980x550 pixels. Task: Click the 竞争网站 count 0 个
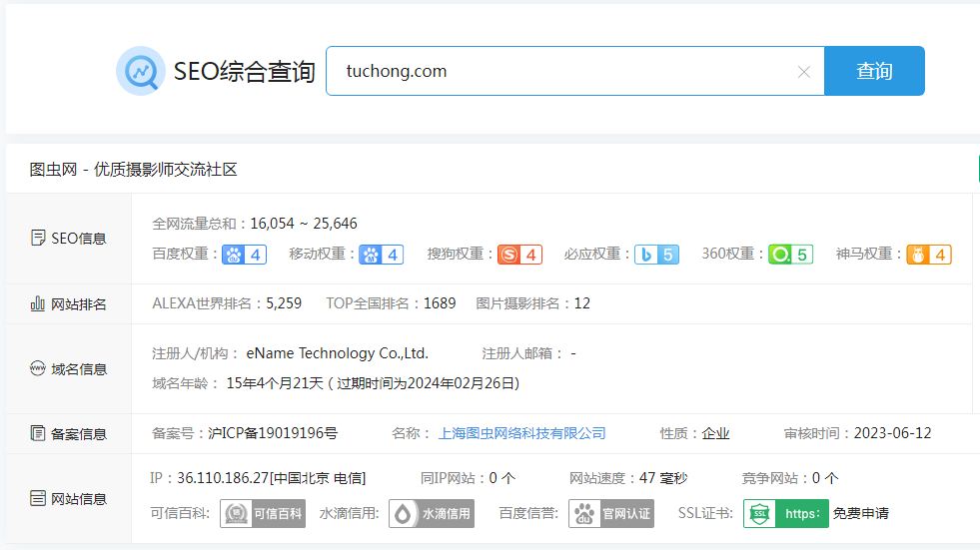tap(825, 478)
